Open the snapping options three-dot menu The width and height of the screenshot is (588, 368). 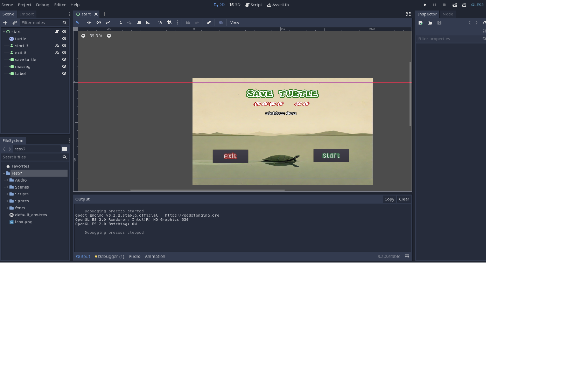(x=177, y=22)
